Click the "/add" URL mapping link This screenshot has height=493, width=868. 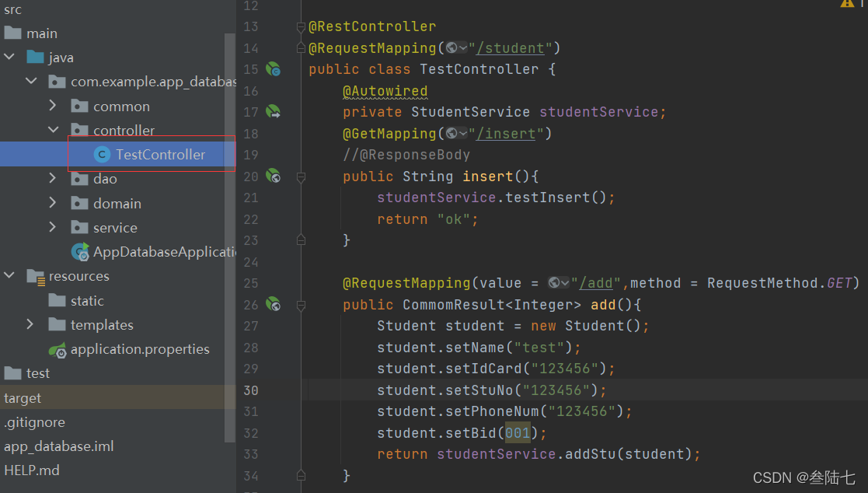point(596,283)
